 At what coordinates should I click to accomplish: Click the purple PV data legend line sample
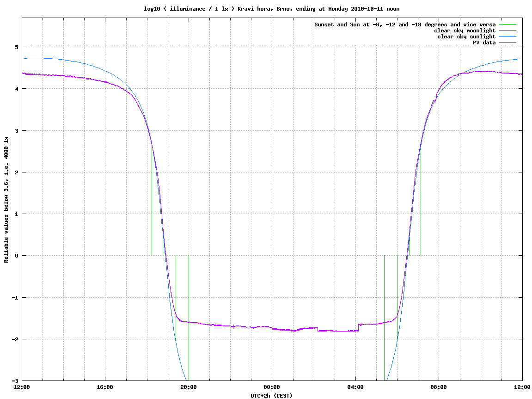tap(508, 43)
